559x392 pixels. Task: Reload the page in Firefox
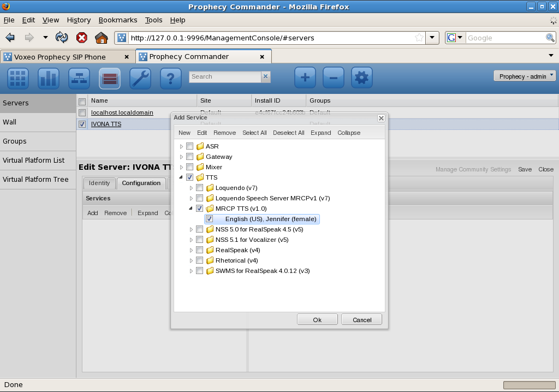[62, 38]
